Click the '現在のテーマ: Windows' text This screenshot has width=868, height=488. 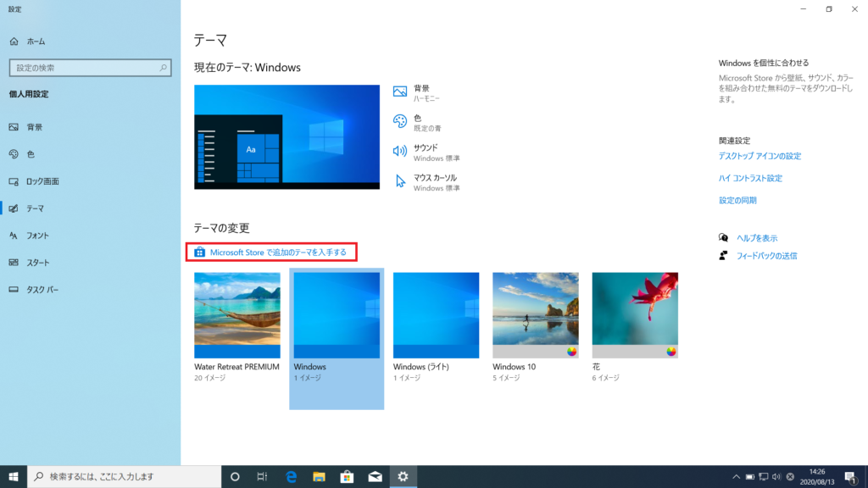coord(248,68)
